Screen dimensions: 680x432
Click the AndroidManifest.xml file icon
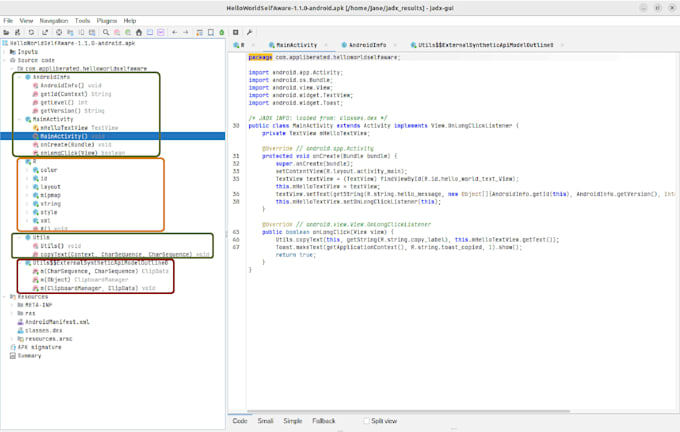(20, 322)
